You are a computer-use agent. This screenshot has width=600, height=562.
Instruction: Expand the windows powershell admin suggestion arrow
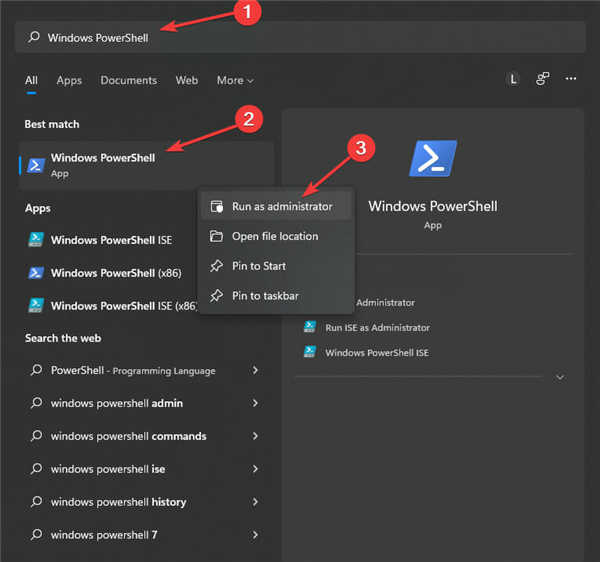[x=256, y=404]
